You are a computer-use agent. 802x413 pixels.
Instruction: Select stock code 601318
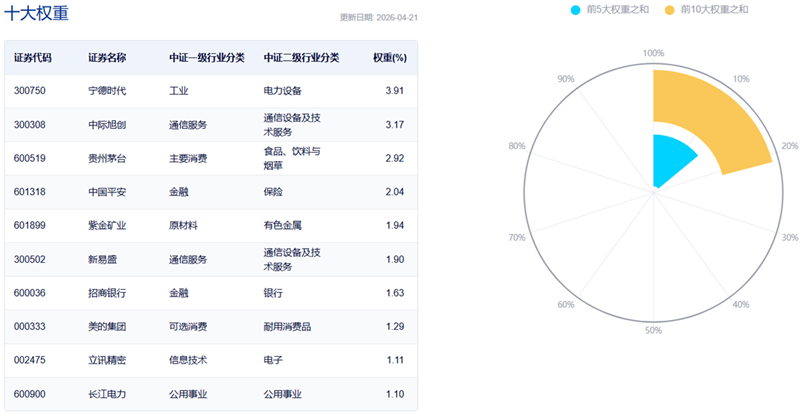click(x=30, y=192)
